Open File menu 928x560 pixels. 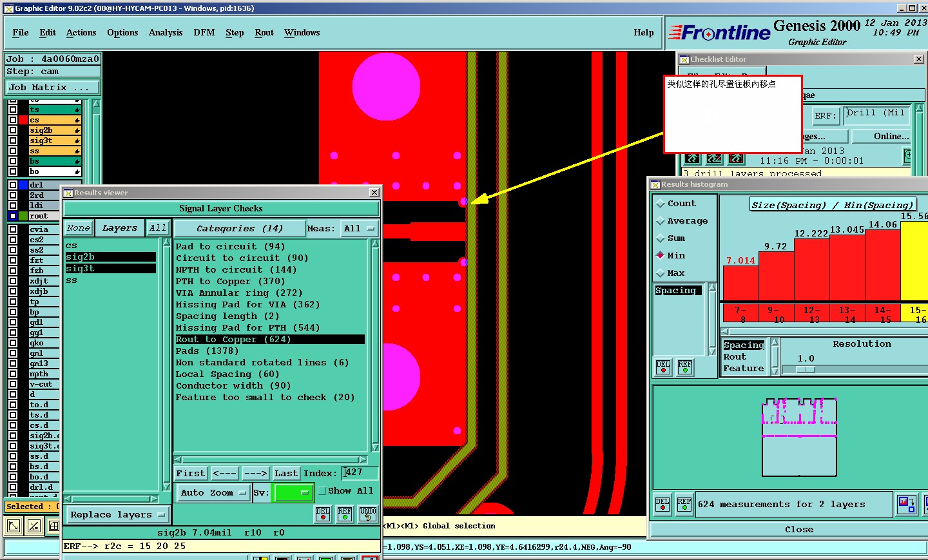point(21,33)
